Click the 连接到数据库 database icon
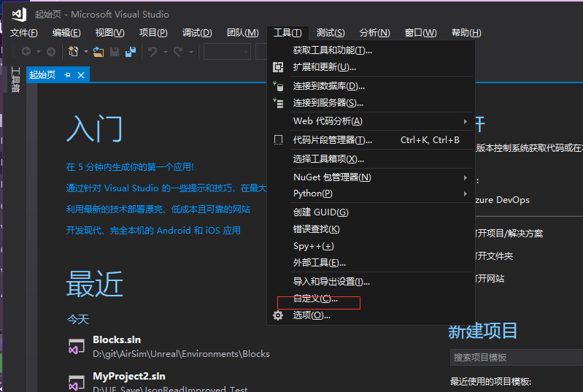The width and height of the screenshot is (583, 392). click(x=278, y=86)
